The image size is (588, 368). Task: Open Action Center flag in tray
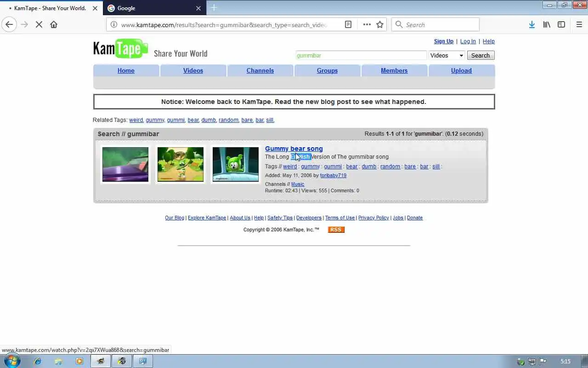[543, 362]
